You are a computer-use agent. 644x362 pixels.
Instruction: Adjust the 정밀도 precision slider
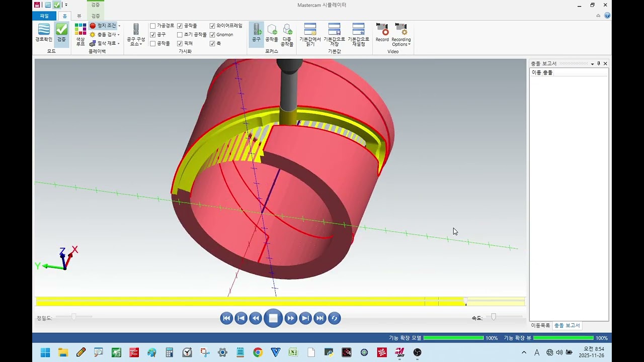coord(73,317)
